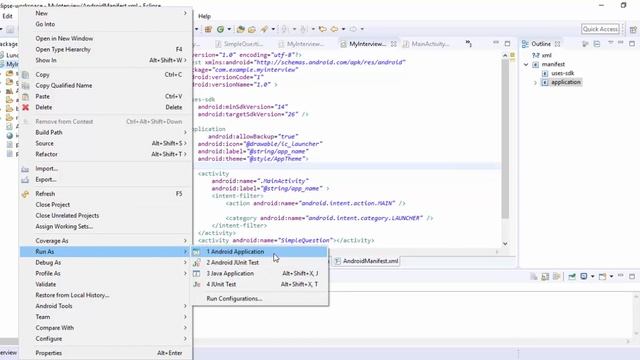Choose Properties from context menu
The image size is (640, 360).
coord(106,353)
